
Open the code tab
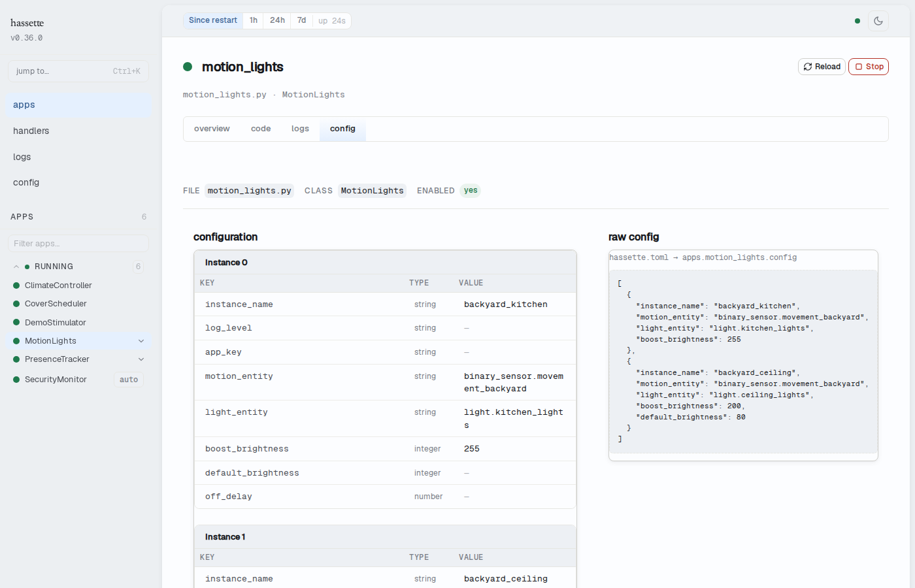[261, 129]
